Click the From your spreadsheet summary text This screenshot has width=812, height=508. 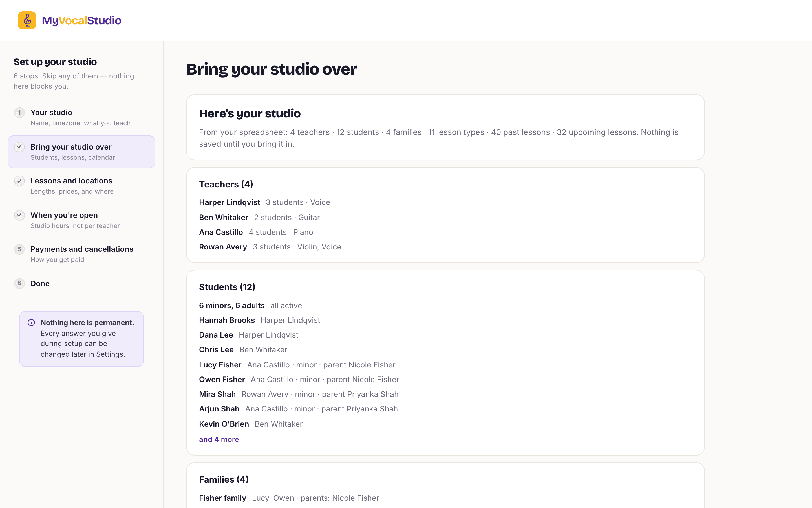[438, 138]
